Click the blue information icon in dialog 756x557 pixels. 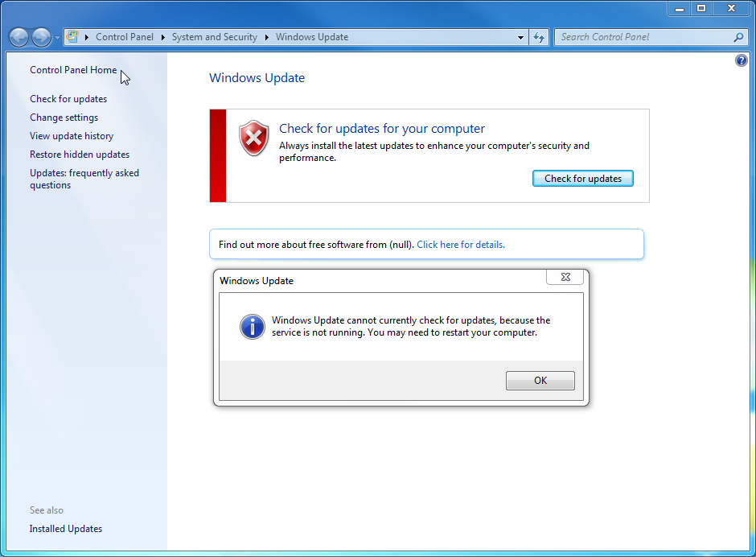(x=253, y=327)
